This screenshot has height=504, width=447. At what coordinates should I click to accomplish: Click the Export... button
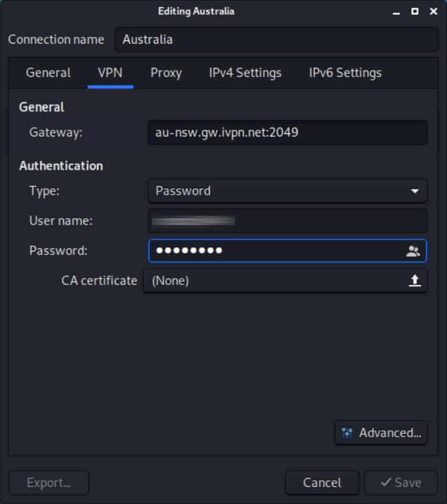click(x=49, y=483)
